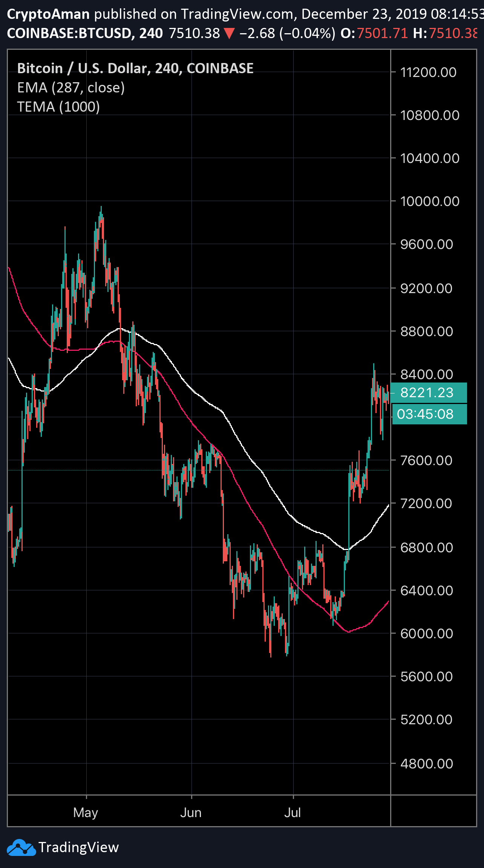Viewport: 484px width, 868px height.
Task: Click the CryptoAman author name
Action: (x=48, y=14)
